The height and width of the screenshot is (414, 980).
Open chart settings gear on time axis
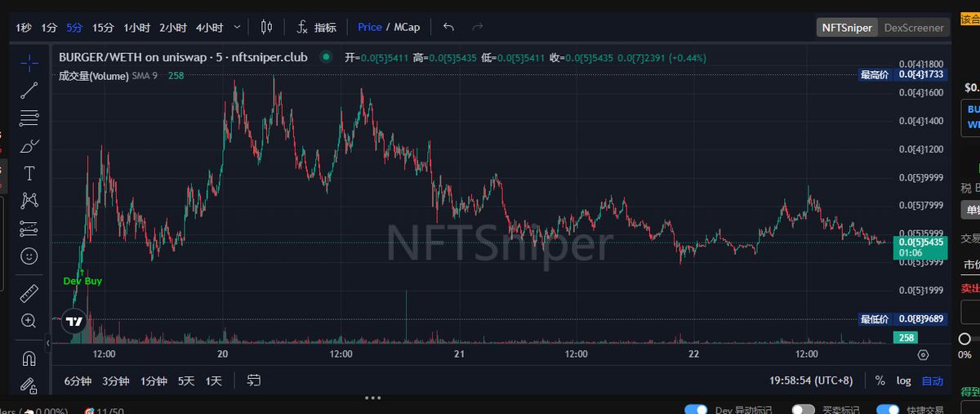click(x=923, y=354)
